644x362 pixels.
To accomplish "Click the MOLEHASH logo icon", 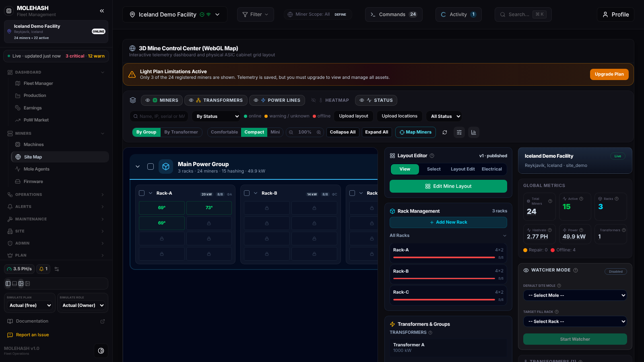I will (9, 11).
